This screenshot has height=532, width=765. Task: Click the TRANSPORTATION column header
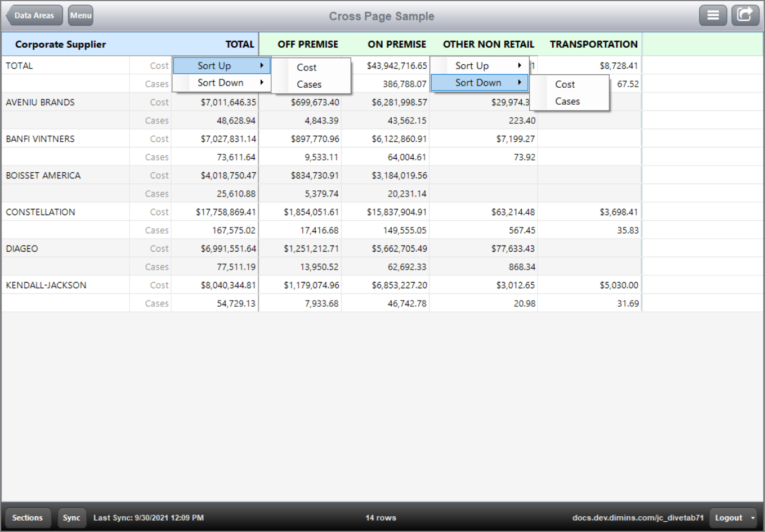594,44
